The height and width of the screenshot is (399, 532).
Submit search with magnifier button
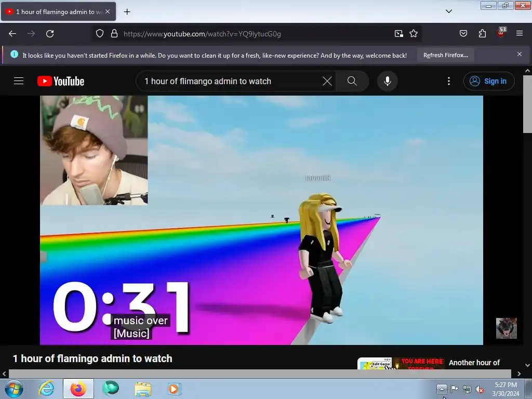[352, 82]
